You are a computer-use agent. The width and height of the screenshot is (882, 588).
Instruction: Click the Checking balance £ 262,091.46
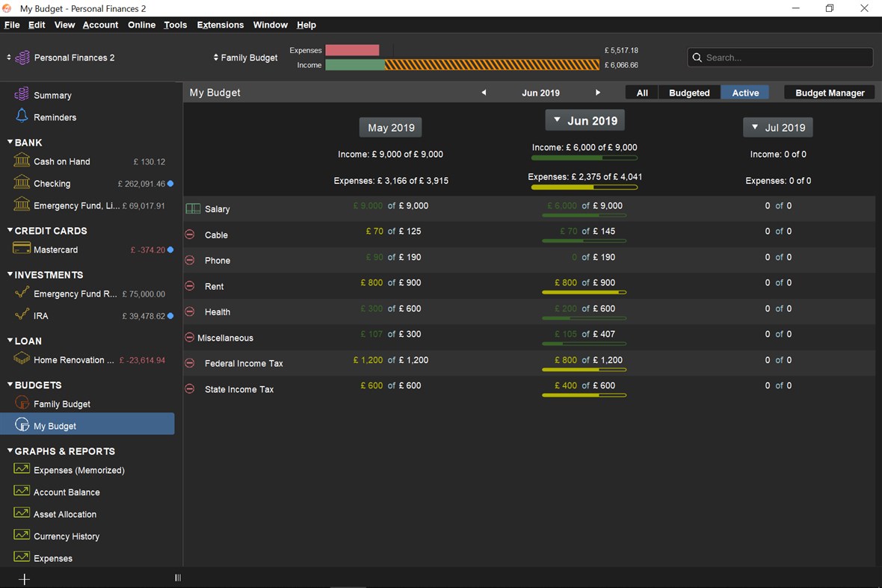(141, 184)
